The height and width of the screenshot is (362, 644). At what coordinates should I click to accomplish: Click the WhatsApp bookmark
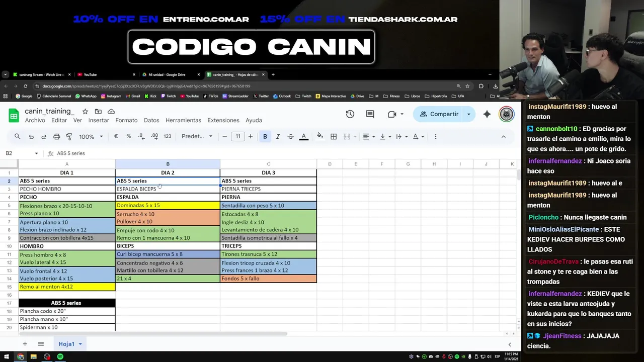click(x=86, y=96)
